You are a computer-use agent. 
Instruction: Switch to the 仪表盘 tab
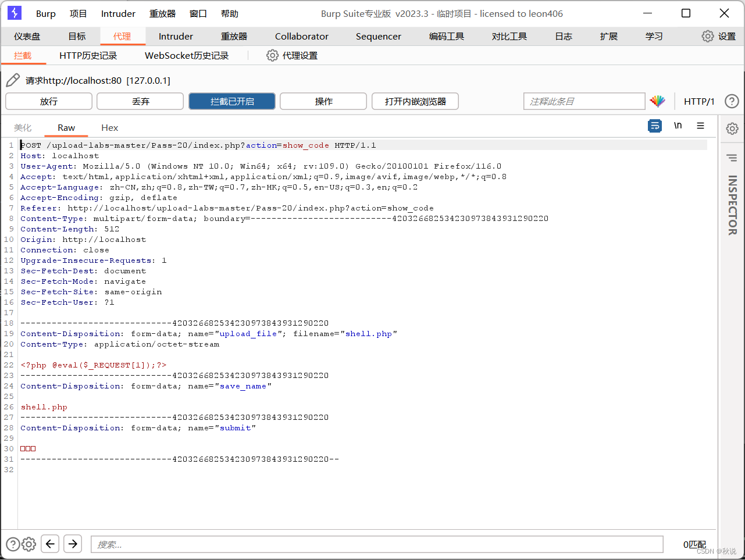click(27, 36)
